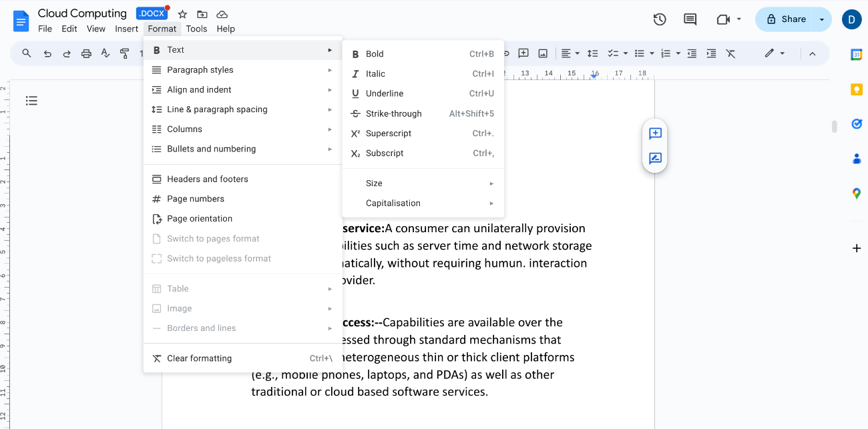Open Google Keep in the side panel
868x429 pixels.
(856, 89)
